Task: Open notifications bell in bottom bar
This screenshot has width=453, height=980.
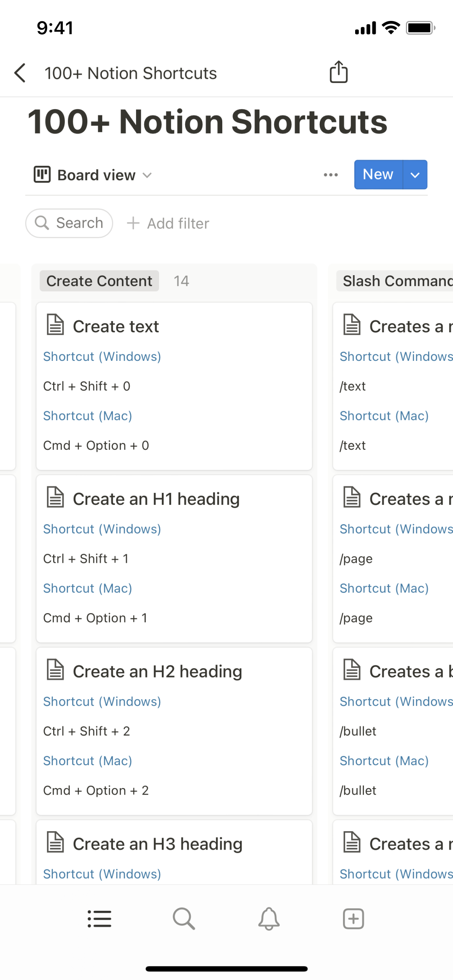Action: pos(269,919)
